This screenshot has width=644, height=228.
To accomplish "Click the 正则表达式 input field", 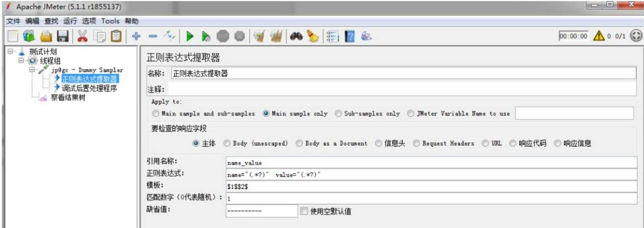I will point(431,174).
